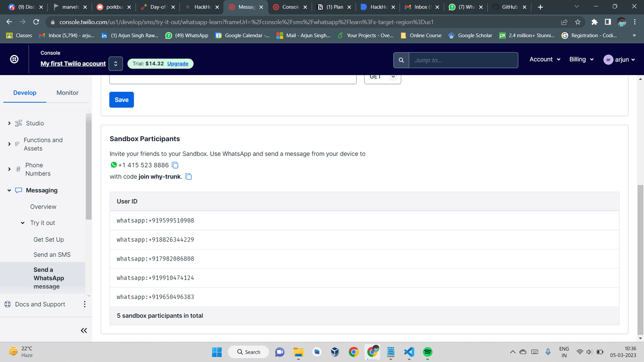
Task: Expand the Studio section
Action: pos(9,123)
